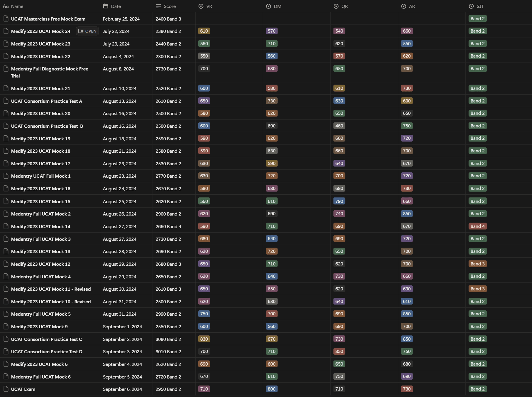The height and width of the screenshot is (397, 532).
Task: Click the date August 13, 2024
Action: (x=120, y=101)
